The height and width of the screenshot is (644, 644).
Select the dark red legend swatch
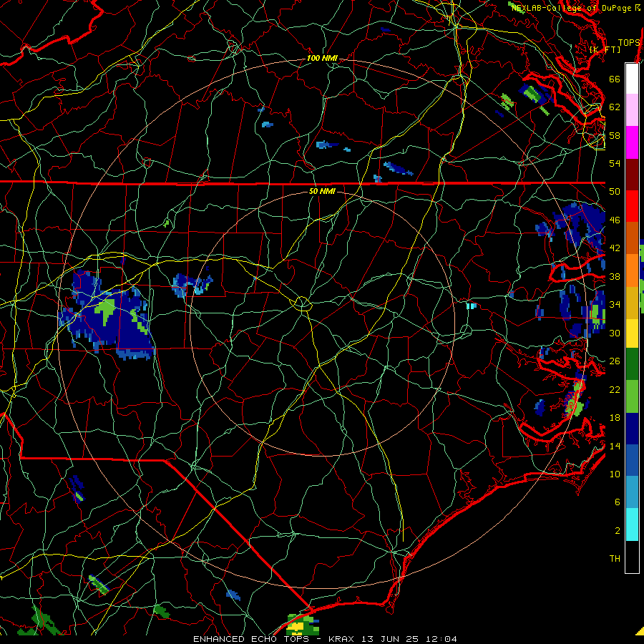(632, 175)
